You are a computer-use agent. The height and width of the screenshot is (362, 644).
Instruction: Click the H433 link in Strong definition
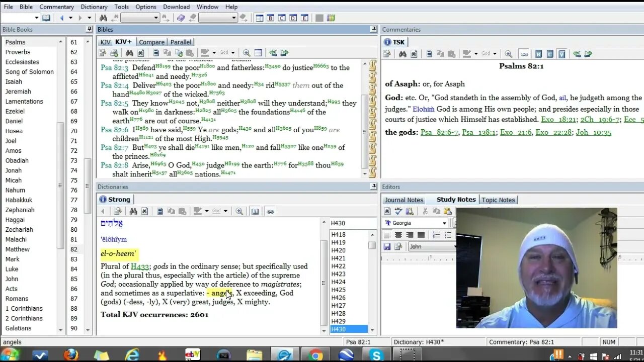click(140, 266)
